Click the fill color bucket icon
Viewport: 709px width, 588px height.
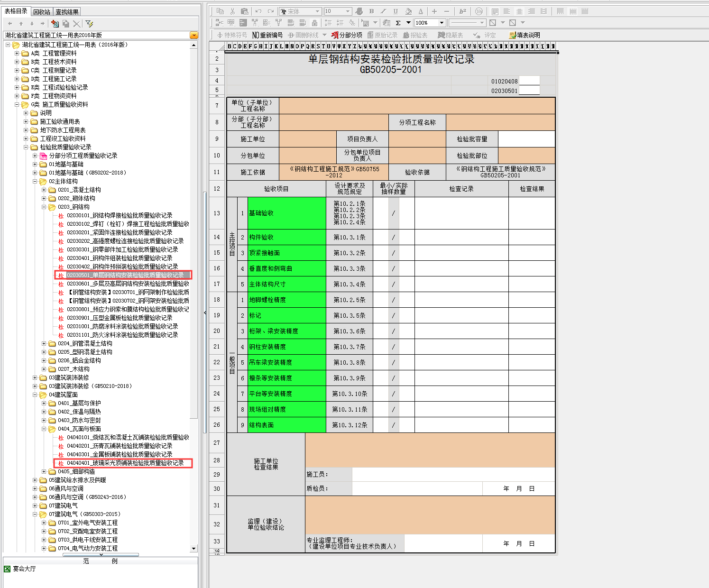(x=408, y=11)
